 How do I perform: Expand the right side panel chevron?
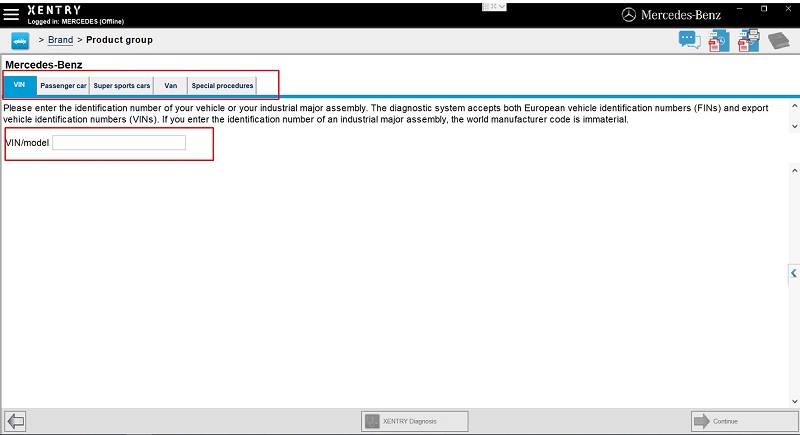coord(794,273)
